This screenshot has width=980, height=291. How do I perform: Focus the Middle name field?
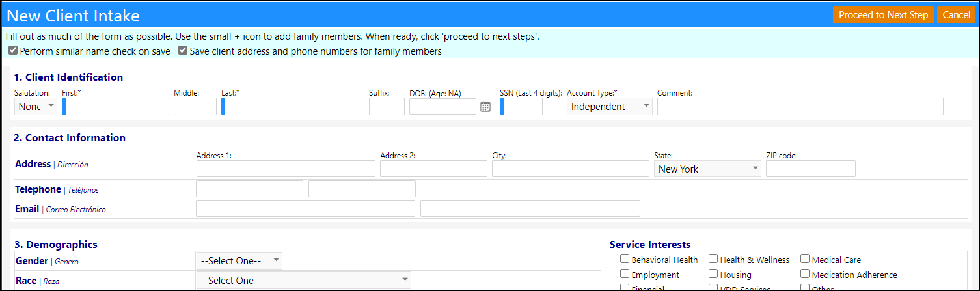(x=195, y=107)
